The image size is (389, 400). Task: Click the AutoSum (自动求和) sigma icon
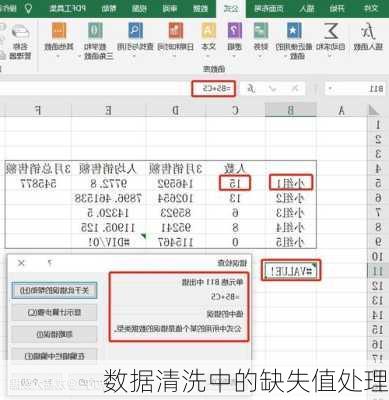click(331, 32)
